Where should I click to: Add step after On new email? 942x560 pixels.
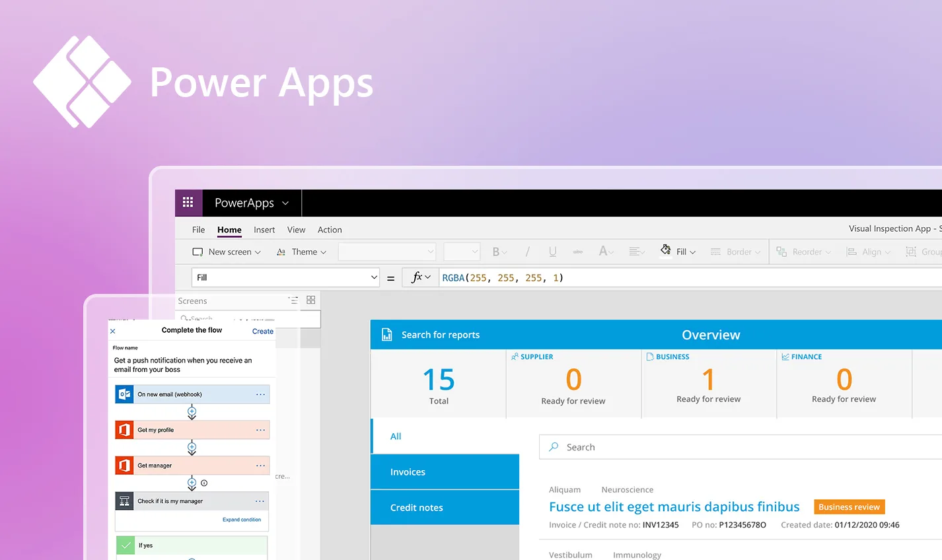click(x=192, y=411)
